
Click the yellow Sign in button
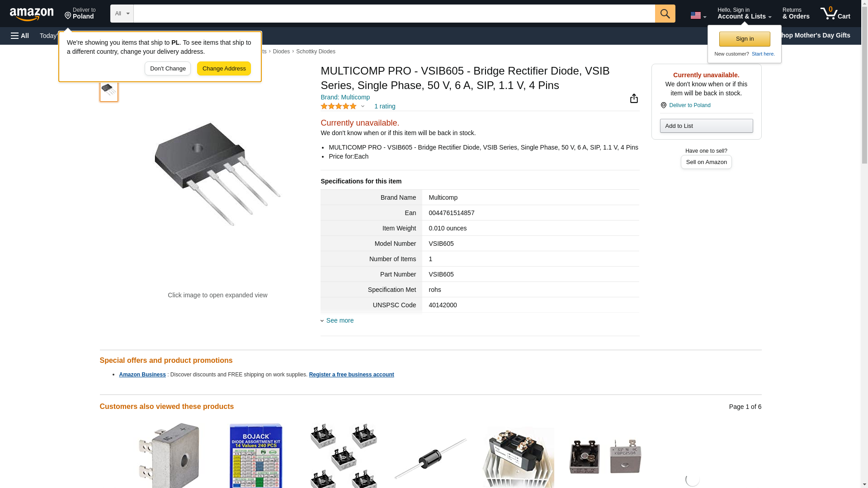tap(745, 39)
